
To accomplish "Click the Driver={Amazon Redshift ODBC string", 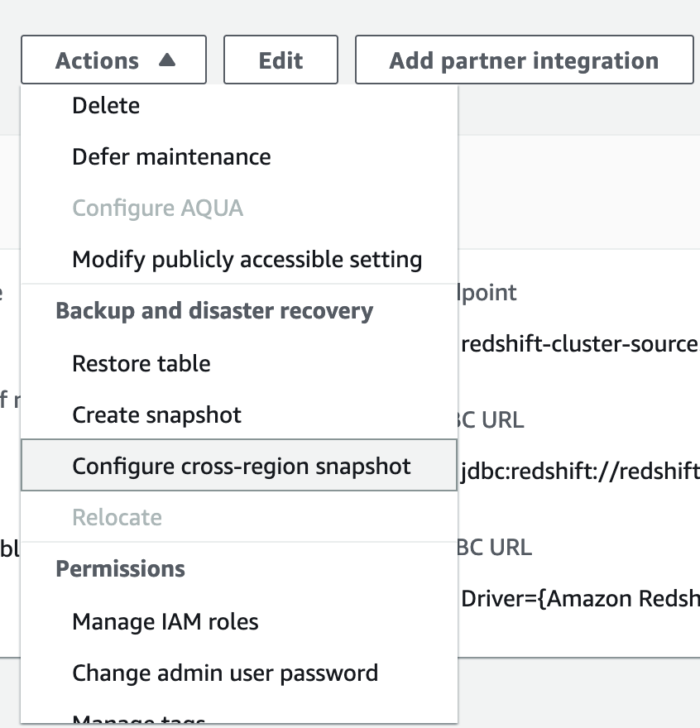I will pyautogui.click(x=579, y=599).
